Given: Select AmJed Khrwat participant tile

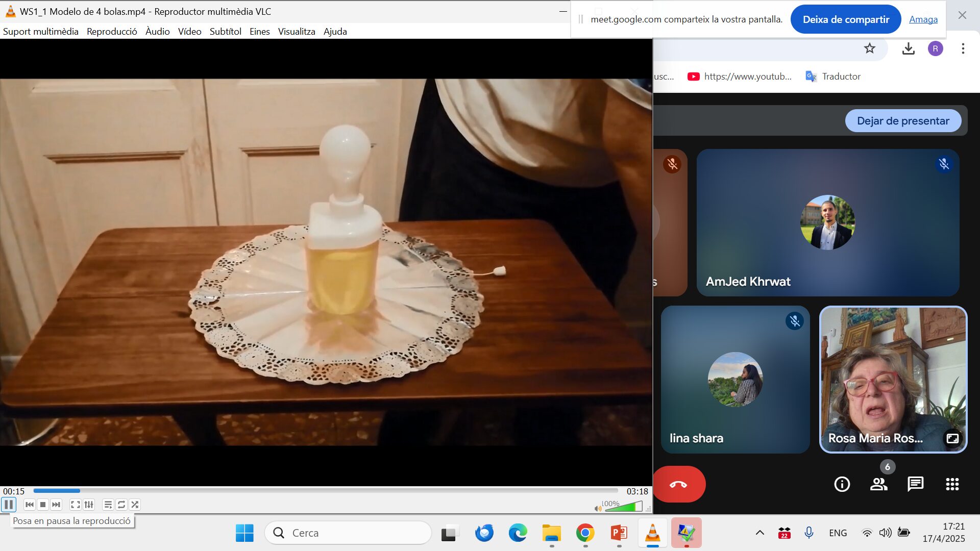Looking at the screenshot, I should (828, 222).
